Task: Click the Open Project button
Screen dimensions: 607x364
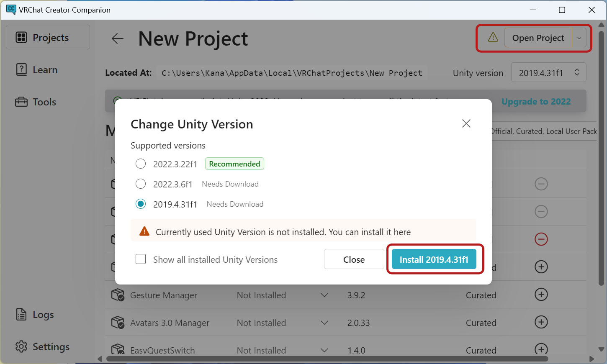Action: point(538,38)
